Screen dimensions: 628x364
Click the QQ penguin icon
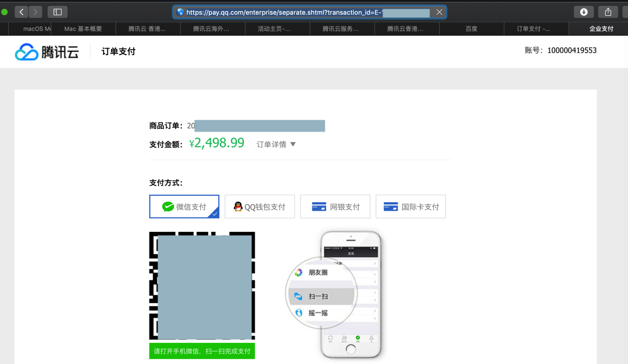[x=238, y=207]
